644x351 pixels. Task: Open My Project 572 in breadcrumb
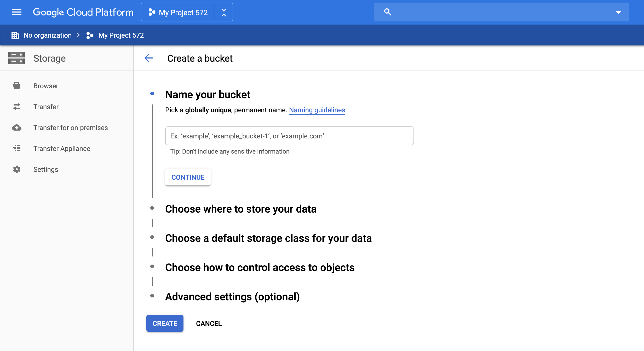click(121, 35)
